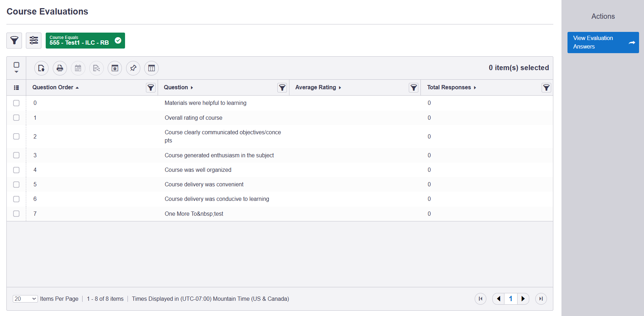This screenshot has height=316, width=644.
Task: Click the Course Evaluations heading
Action: tap(47, 12)
